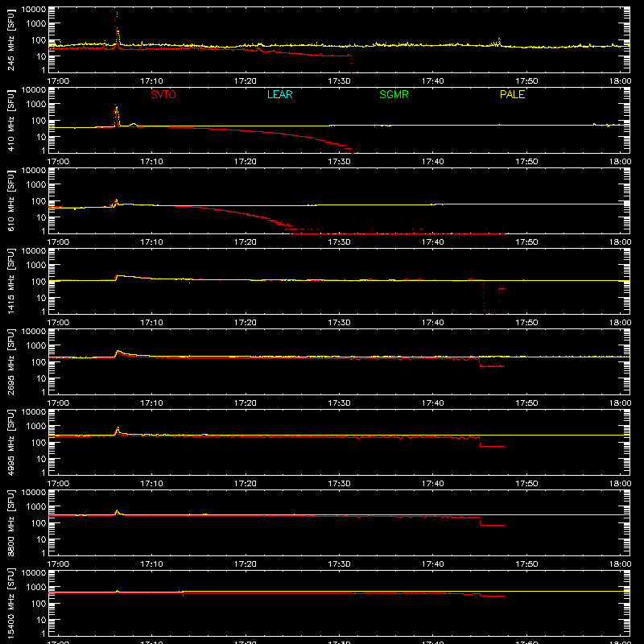Viewport: 644px width, 644px height.
Task: Click 18:00 time label of 8800 MHz panel
Action: click(x=620, y=564)
